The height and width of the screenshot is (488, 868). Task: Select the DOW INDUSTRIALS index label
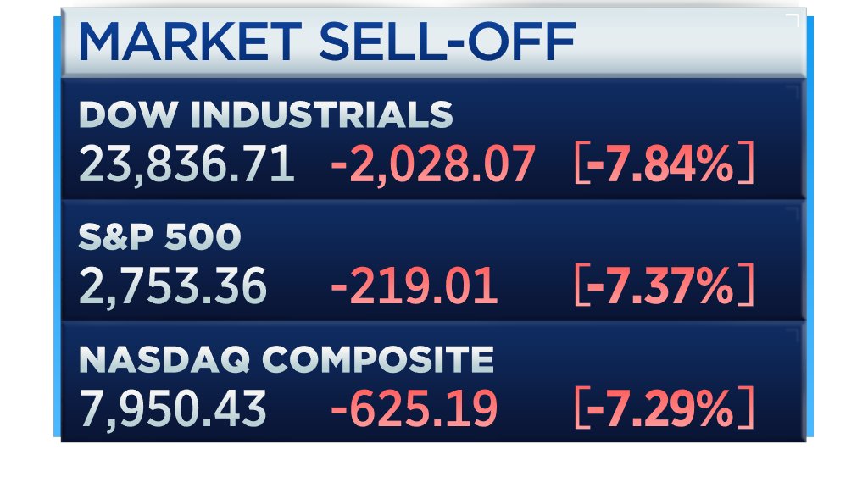tap(265, 114)
